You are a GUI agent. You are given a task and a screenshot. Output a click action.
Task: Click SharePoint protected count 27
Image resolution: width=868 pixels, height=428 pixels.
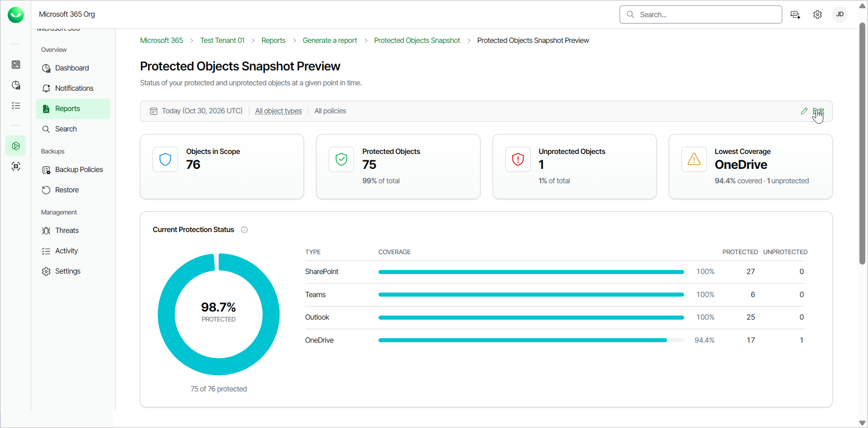(751, 272)
